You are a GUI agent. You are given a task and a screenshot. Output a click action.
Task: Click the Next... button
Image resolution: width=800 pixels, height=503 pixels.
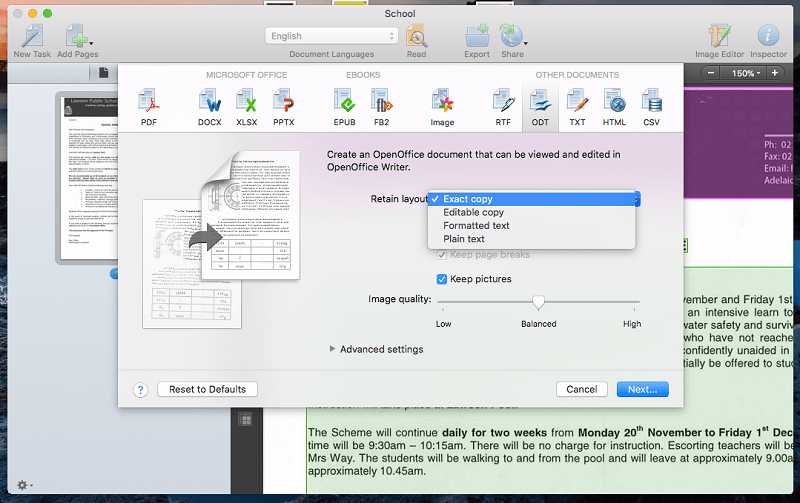coord(642,389)
